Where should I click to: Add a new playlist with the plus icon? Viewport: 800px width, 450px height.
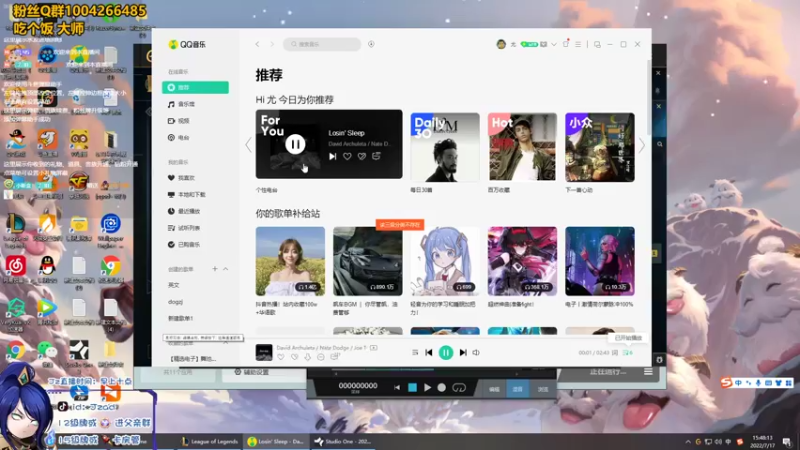pos(215,269)
